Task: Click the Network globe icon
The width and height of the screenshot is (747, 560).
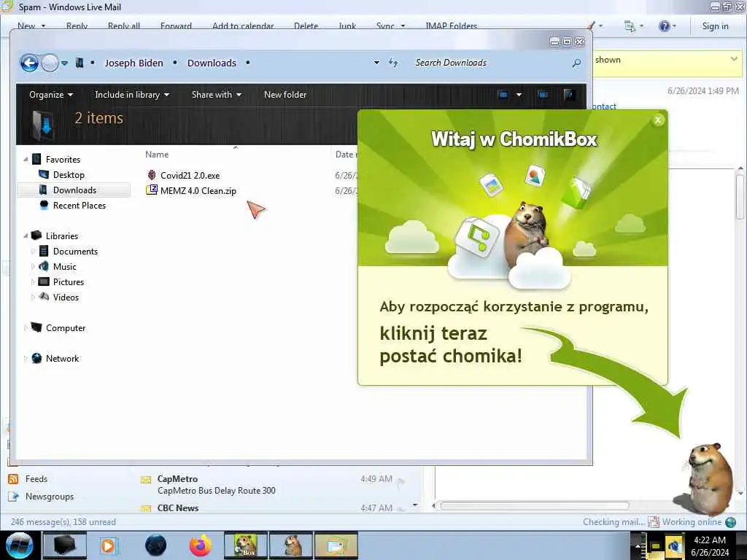Action: point(36,359)
